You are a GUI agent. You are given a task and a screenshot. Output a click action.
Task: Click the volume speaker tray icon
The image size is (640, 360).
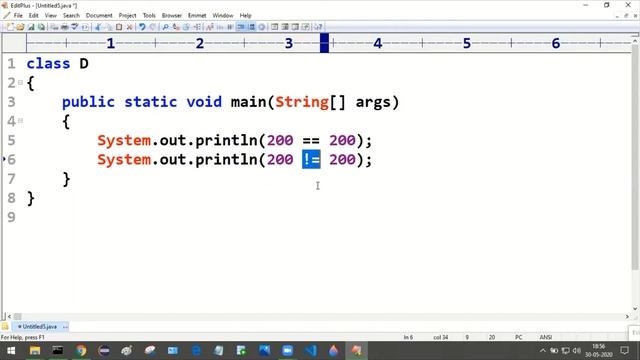tap(576, 351)
